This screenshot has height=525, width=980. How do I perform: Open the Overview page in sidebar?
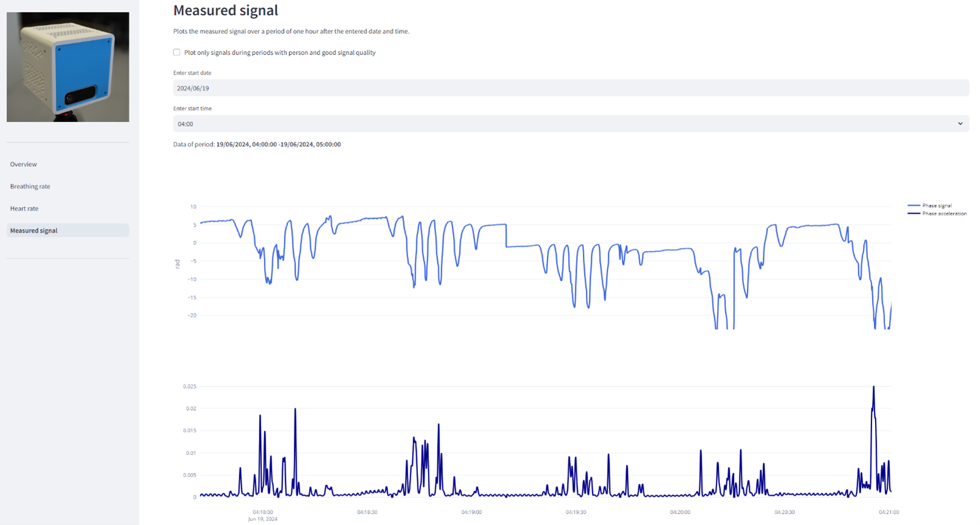coord(24,164)
